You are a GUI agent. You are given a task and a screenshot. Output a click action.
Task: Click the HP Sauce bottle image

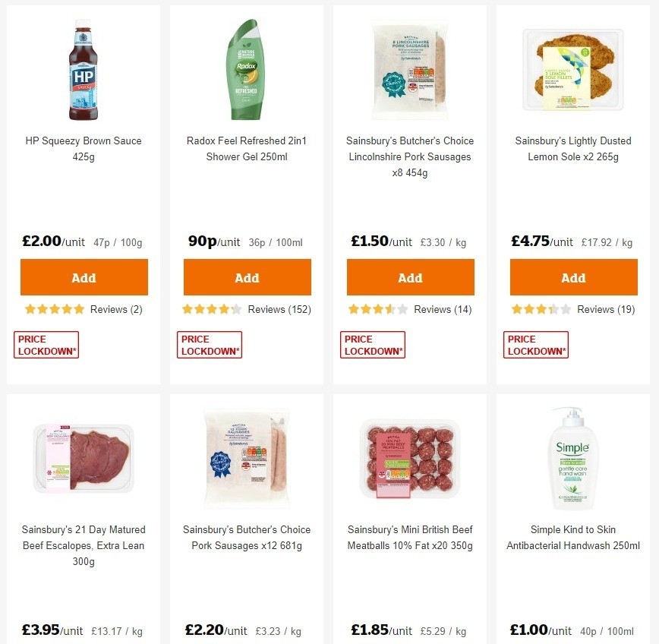[84, 68]
